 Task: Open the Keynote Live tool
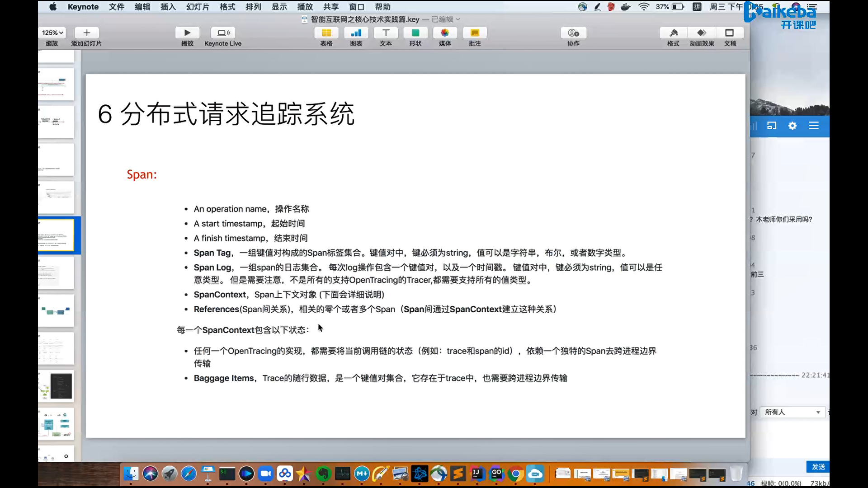[x=223, y=33]
